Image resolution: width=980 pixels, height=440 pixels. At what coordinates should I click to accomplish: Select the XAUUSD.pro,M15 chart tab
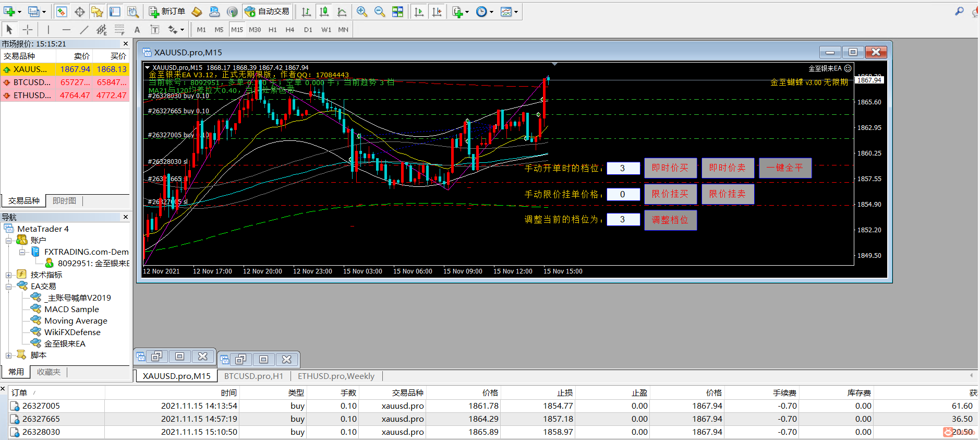pos(176,376)
